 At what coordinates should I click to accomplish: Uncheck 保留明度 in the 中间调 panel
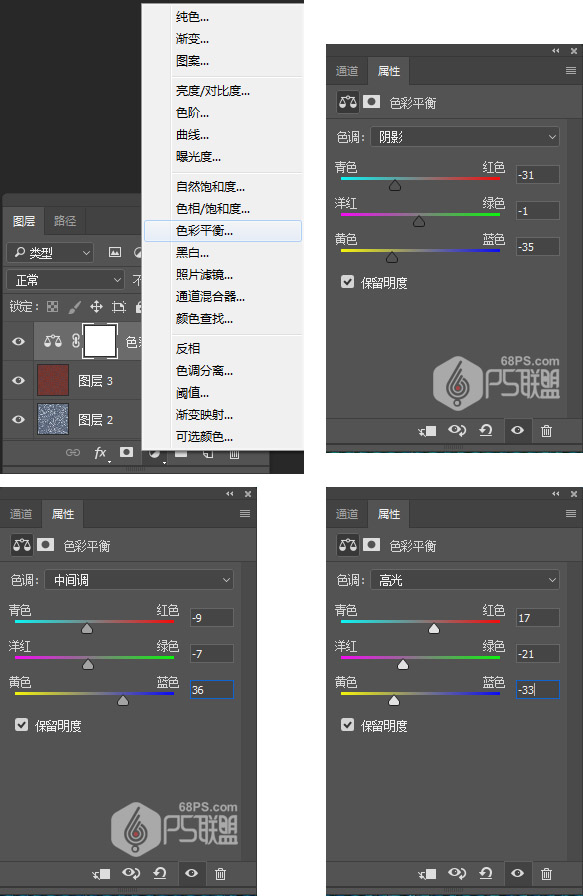pos(21,725)
